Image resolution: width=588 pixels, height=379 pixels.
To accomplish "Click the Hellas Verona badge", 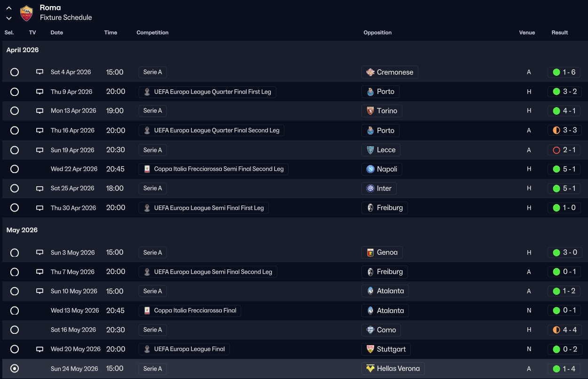I will [x=370, y=369].
